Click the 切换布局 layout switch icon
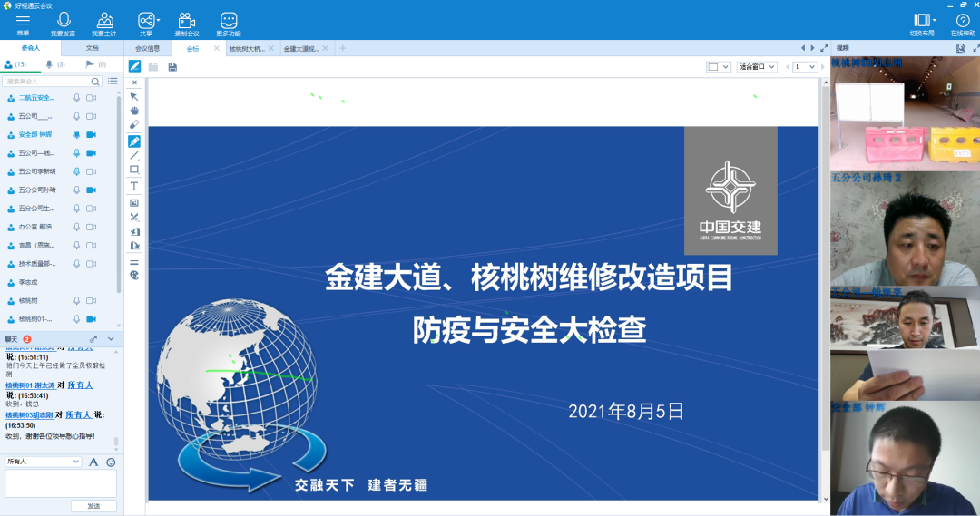The width and height of the screenshot is (980, 516). point(921,20)
